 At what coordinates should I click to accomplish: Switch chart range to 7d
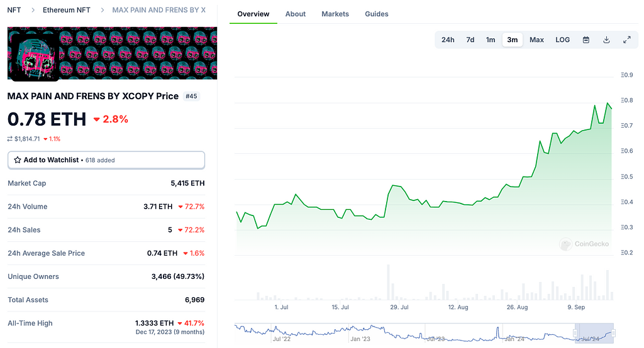[x=470, y=40]
